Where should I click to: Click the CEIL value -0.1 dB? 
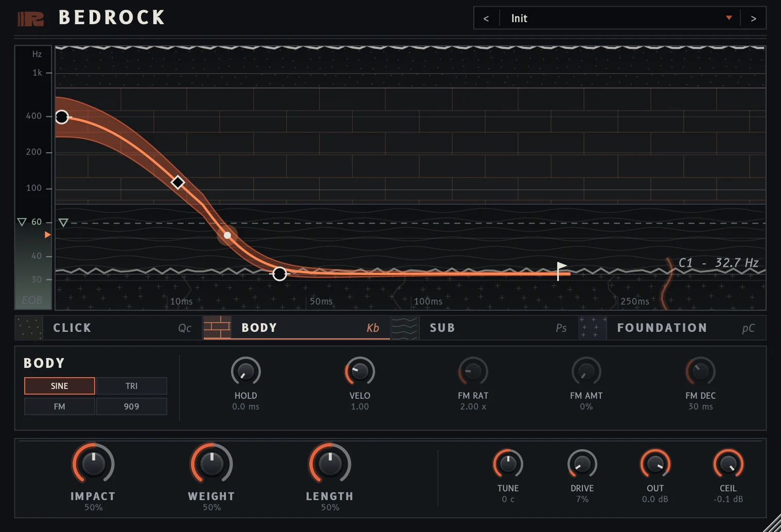point(729,499)
